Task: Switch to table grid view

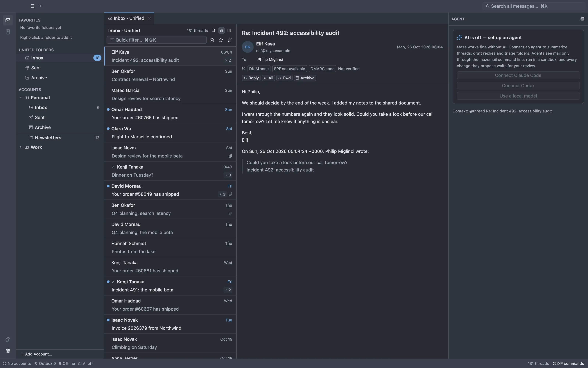Action: 229,31
